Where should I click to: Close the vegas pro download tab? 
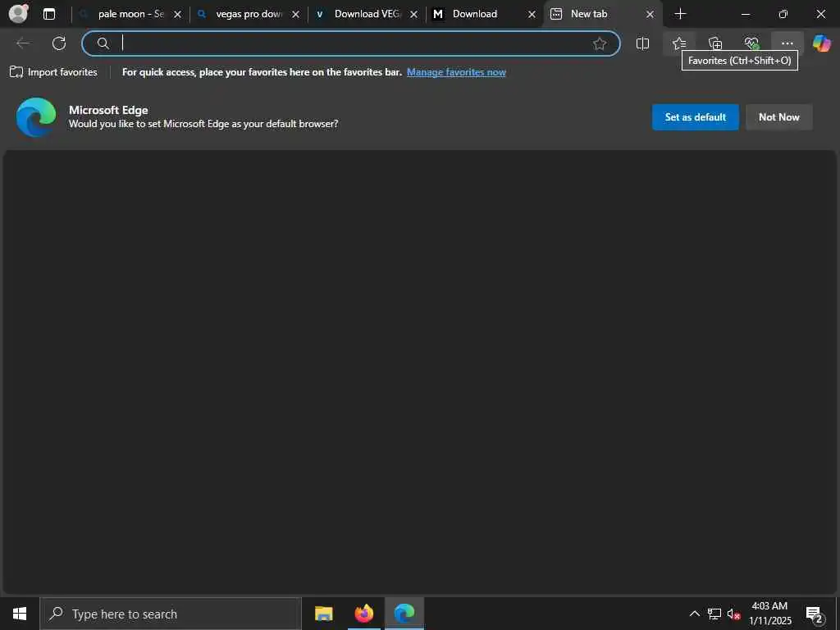tap(295, 15)
